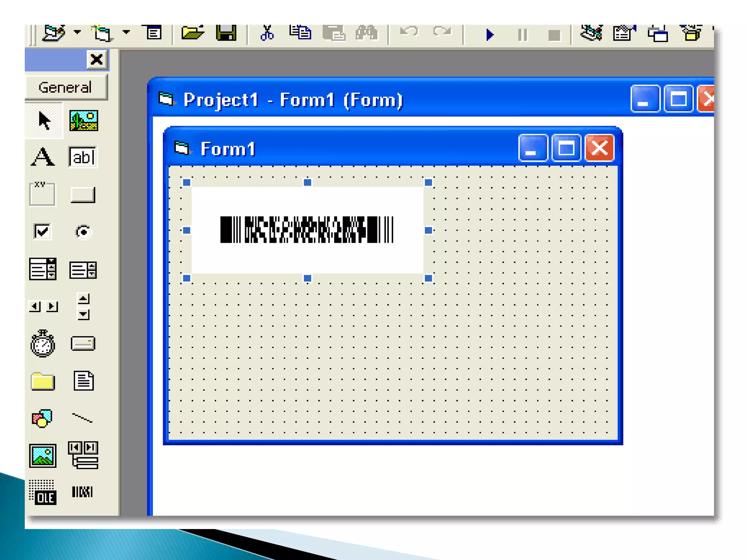Select the ComboBox control tool
Screen dimensions: 747x560
[x=43, y=269]
